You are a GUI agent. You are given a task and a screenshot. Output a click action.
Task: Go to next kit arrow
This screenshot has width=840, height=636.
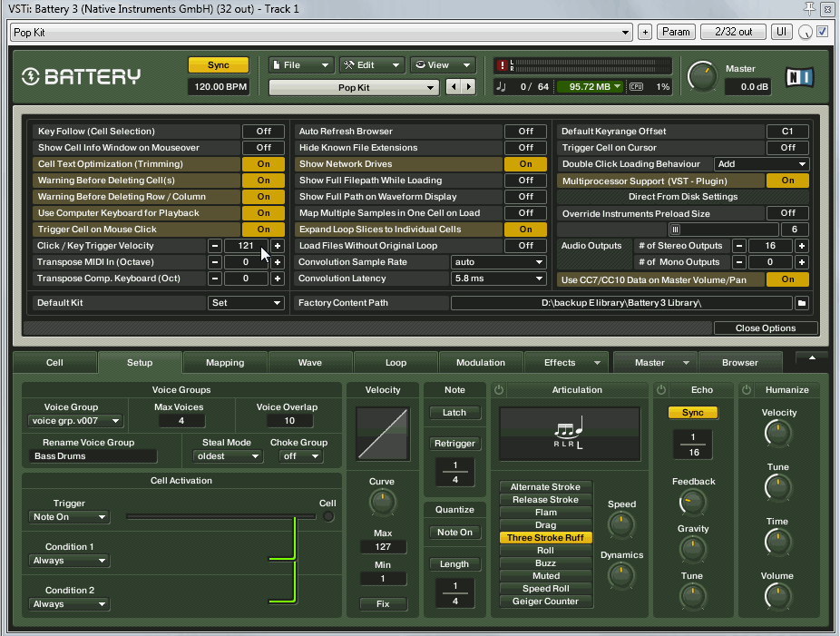coord(469,86)
